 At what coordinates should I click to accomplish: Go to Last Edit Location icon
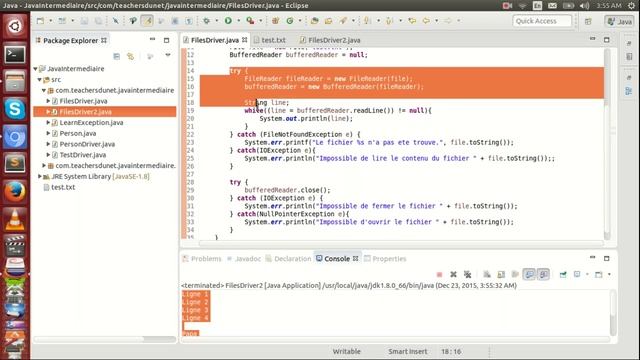pyautogui.click(x=412, y=21)
